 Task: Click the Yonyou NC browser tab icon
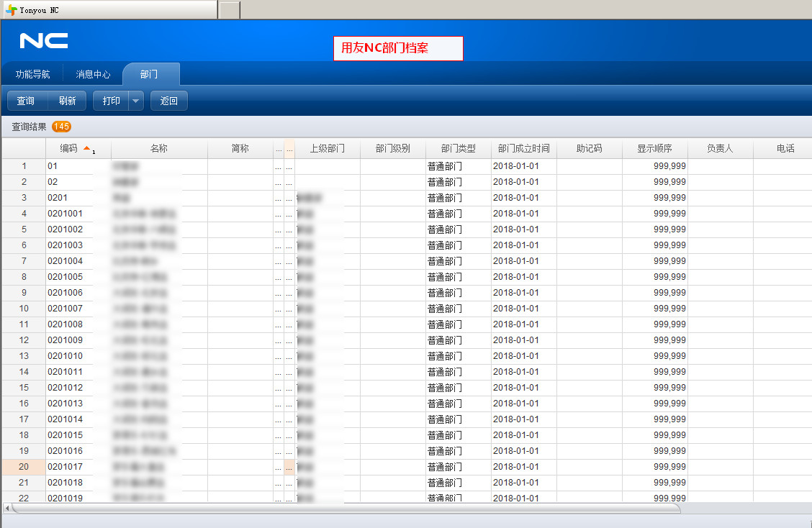[12, 10]
